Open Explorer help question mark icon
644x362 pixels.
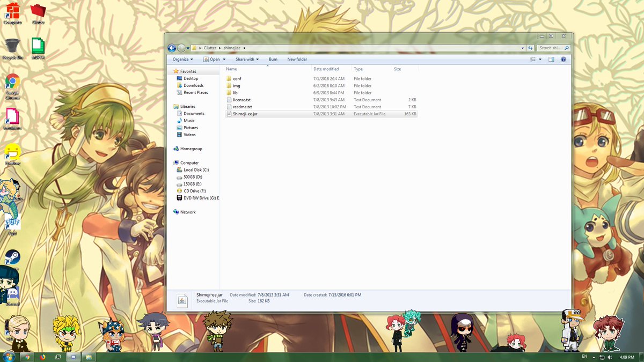click(x=563, y=60)
